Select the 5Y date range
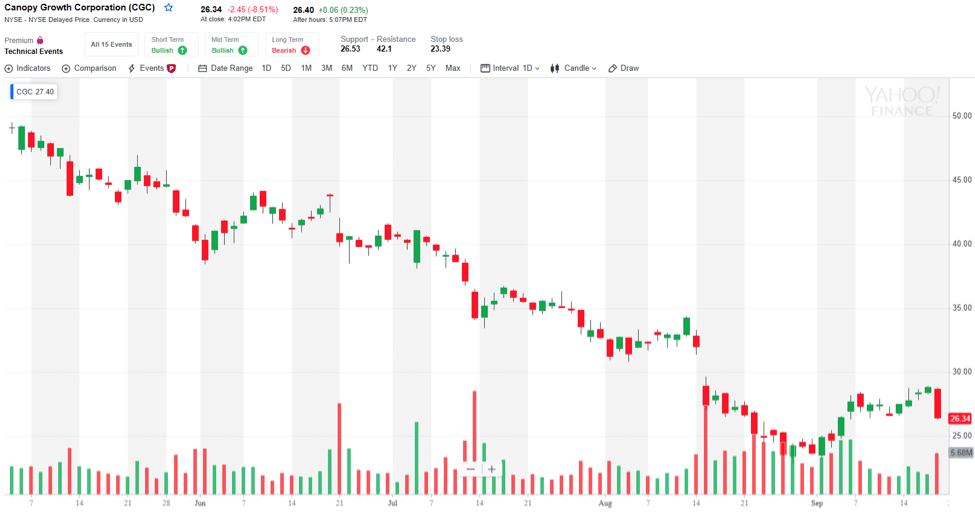975x513 pixels. [431, 68]
